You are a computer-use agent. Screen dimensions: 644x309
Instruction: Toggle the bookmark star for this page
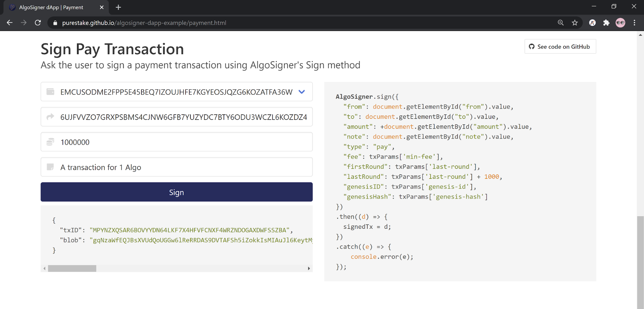pos(575,23)
